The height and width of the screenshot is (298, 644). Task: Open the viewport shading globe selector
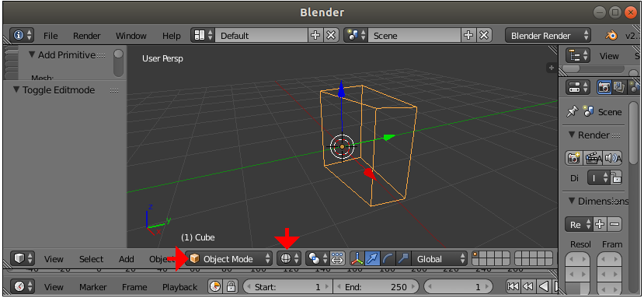click(x=290, y=258)
